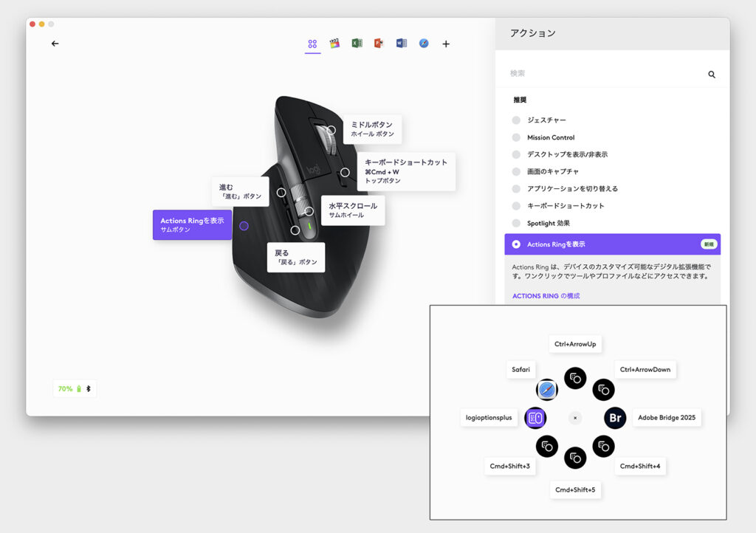
Task: Select the Spotlight 効果 radio option
Action: click(516, 223)
